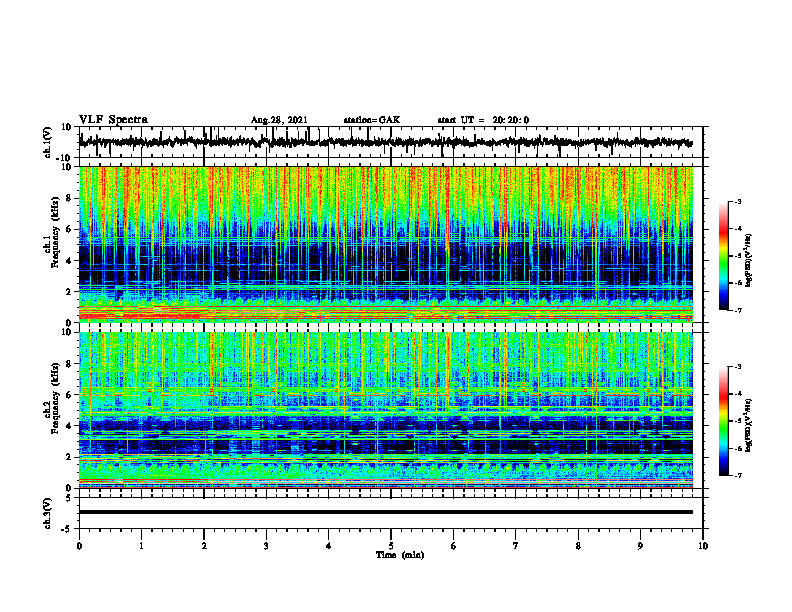The height and width of the screenshot is (612, 792).
Task: Click the "ch.1(V)" waveform axis label
Action: [47, 142]
